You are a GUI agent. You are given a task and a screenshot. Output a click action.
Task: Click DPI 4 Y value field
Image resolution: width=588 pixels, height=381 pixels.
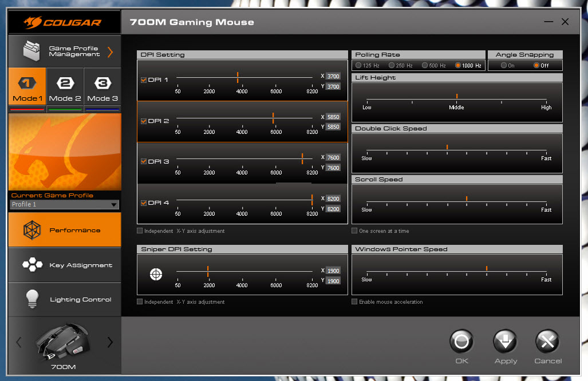[x=333, y=209]
